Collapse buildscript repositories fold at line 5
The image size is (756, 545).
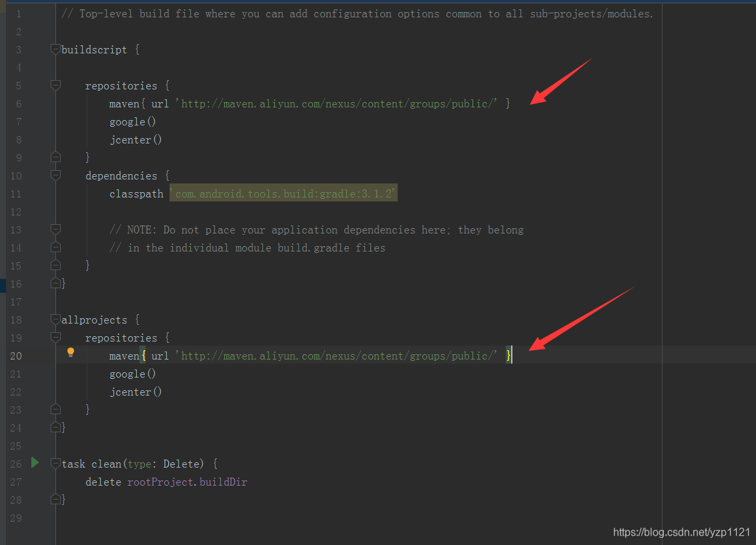point(55,85)
